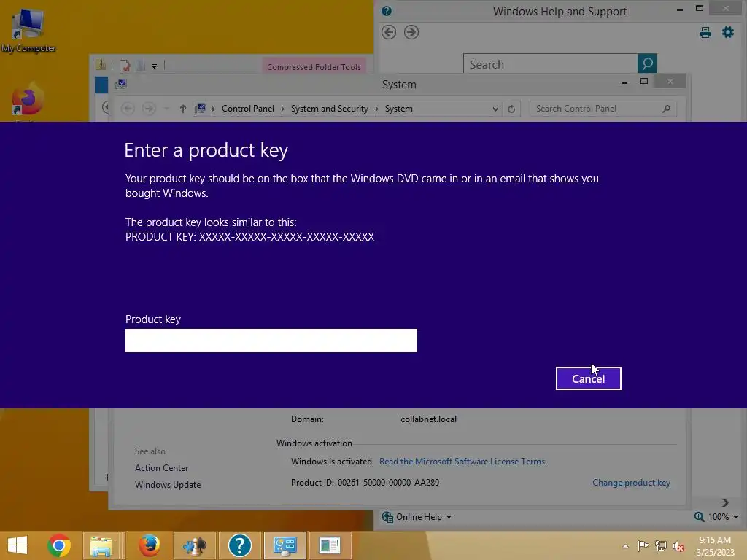The image size is (747, 560).
Task: Click Forward arrow in System window
Action: pos(149,109)
